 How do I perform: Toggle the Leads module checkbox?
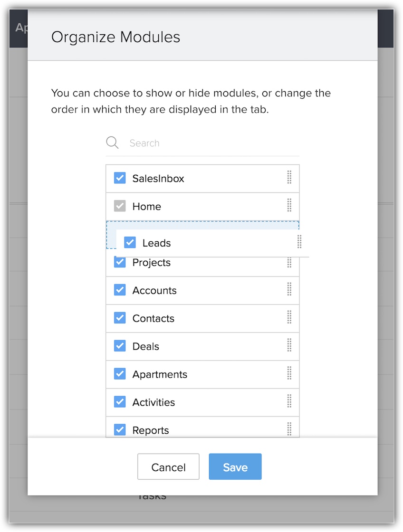click(130, 242)
